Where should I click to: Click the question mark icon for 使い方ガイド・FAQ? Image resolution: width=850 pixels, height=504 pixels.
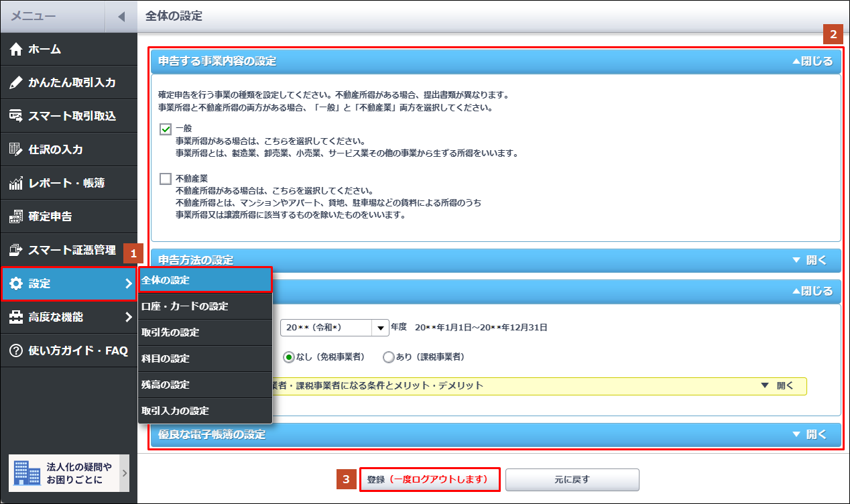pos(17,351)
